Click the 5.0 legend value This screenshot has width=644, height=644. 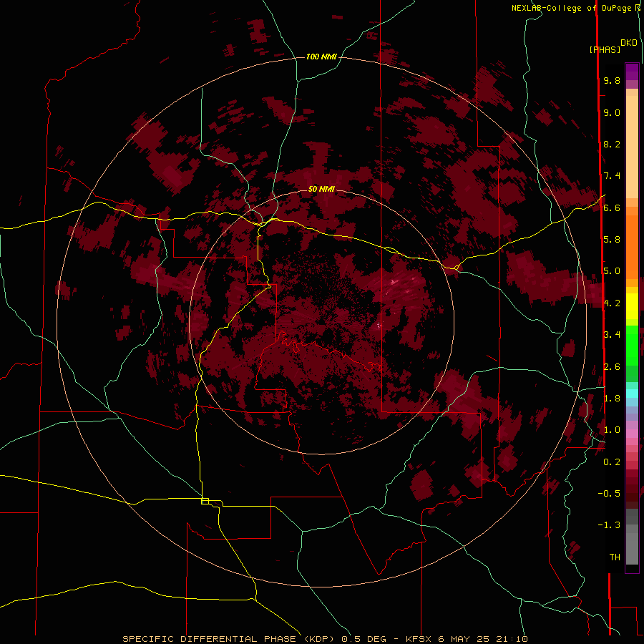point(612,270)
